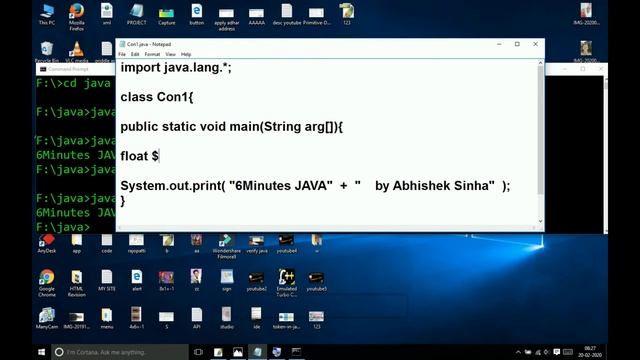The height and width of the screenshot is (360, 640).
Task: Open the Action Center notification icon
Action: pos(557,352)
